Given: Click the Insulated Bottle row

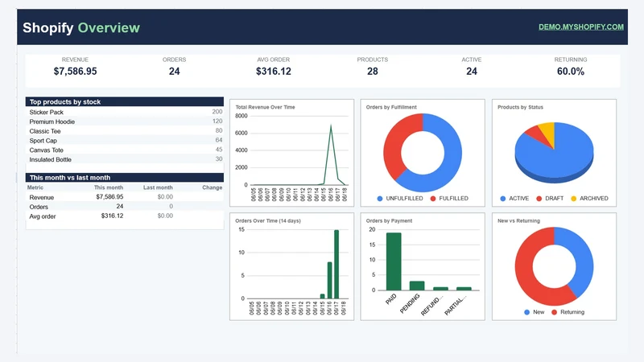Looking at the screenshot, I should (x=125, y=159).
